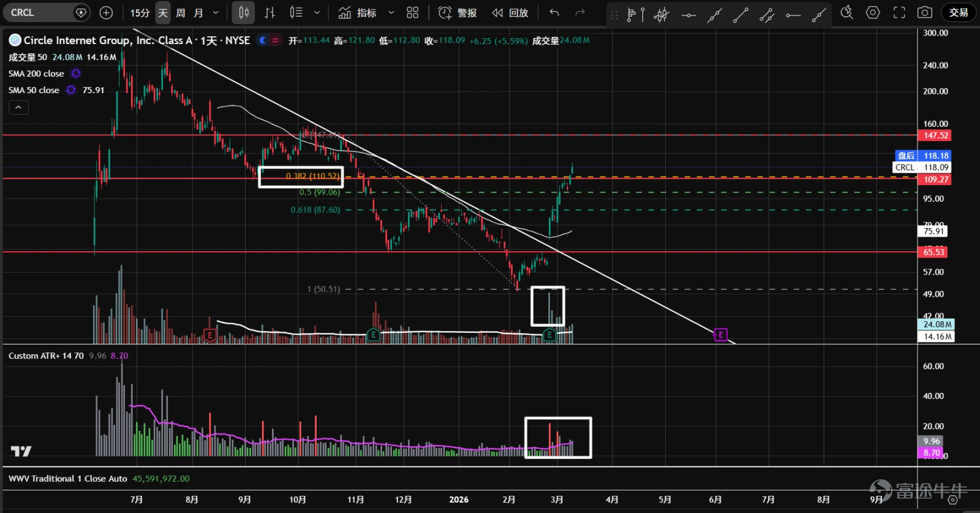Open the quick search lightning icon
This screenshot has height=513, width=980.
click(847, 12)
